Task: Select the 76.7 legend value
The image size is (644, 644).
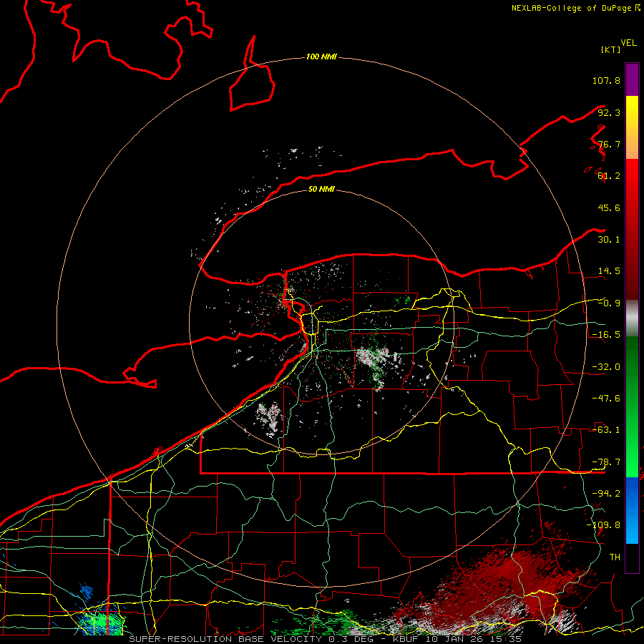Action: pos(609,144)
